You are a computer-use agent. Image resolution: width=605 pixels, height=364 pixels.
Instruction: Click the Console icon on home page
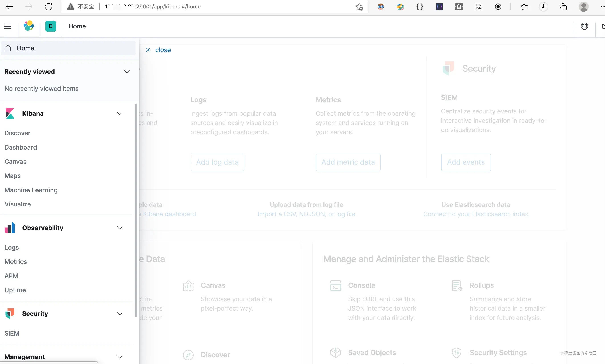pos(335,285)
